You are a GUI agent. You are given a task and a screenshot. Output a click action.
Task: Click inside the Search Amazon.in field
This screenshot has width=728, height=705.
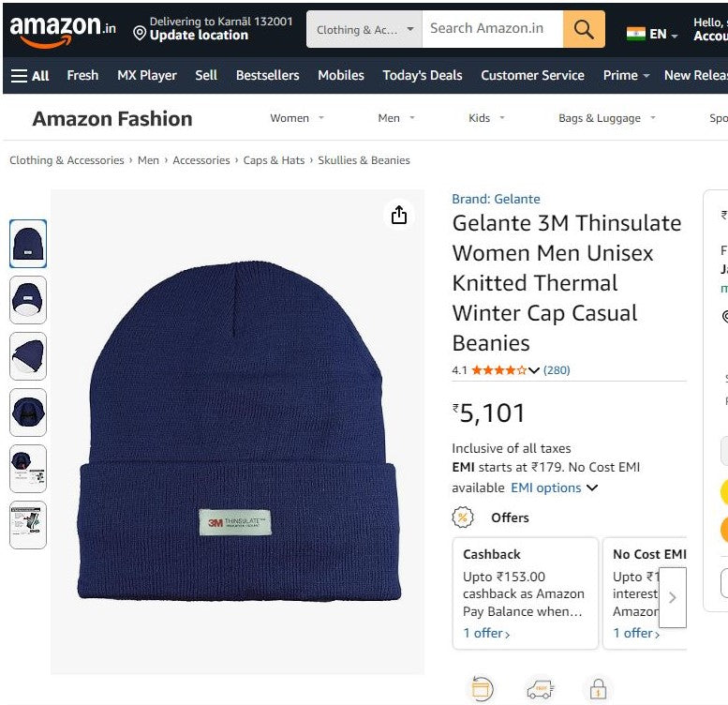point(492,29)
